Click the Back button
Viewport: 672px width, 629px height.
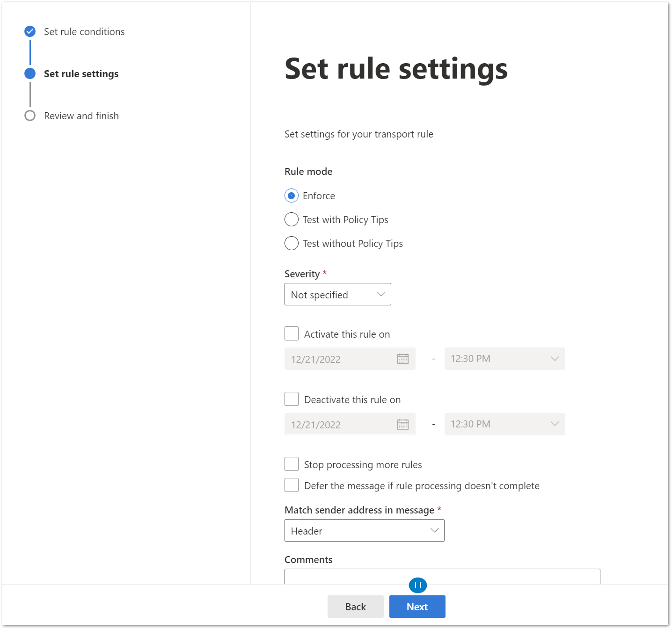coord(356,607)
